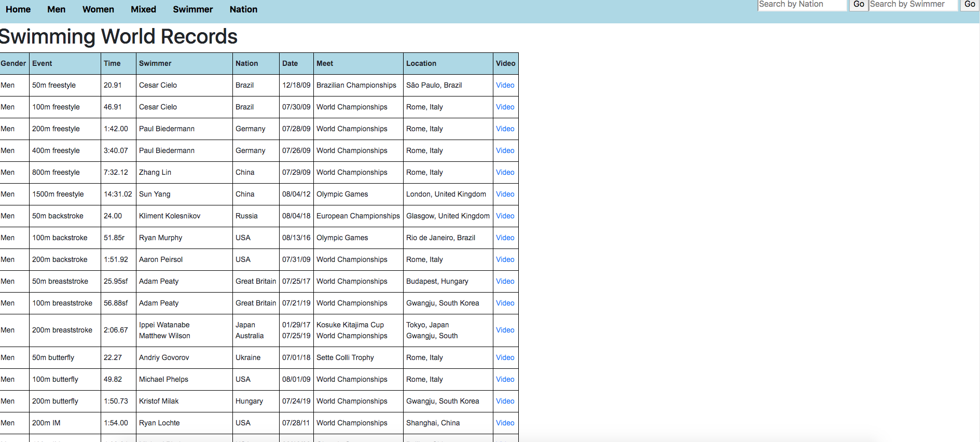Open Video link for 50m backstroke
980x442 pixels.
505,216
